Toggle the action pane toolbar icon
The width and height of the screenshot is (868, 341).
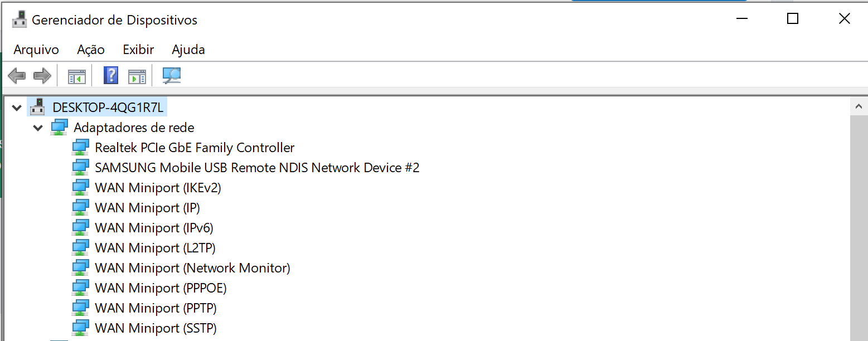(x=137, y=76)
